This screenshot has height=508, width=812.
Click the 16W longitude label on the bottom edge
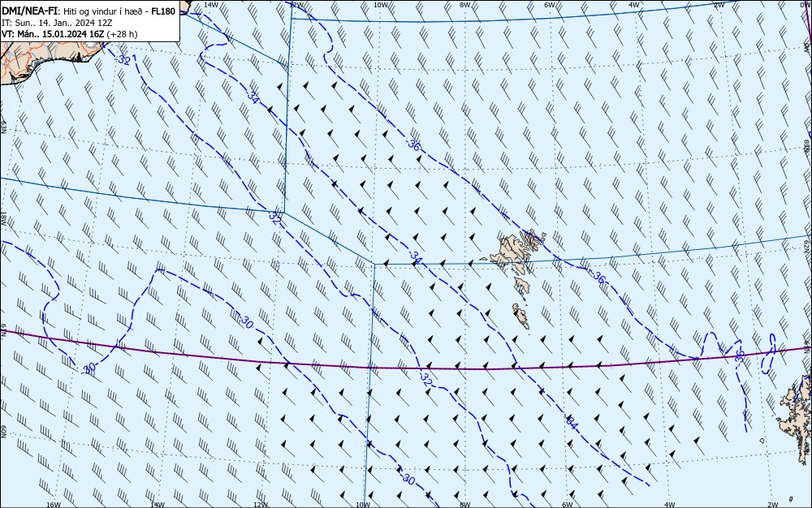[54, 505]
